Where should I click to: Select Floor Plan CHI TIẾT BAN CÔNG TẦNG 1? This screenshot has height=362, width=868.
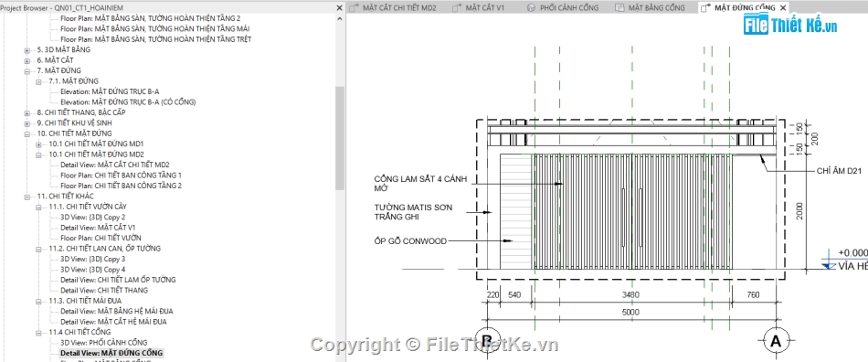[x=121, y=176]
